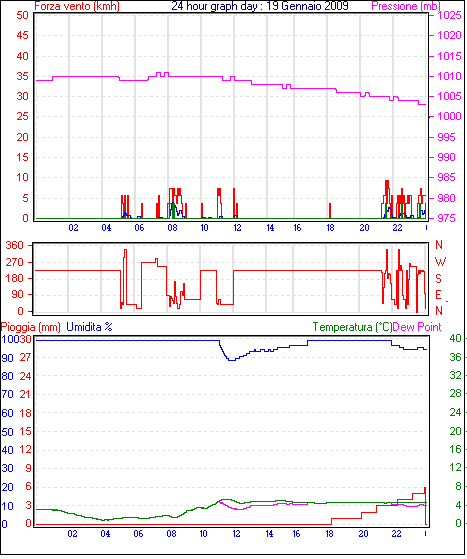
Task: Click the 1010 value on pressure axis
Action: (450, 76)
